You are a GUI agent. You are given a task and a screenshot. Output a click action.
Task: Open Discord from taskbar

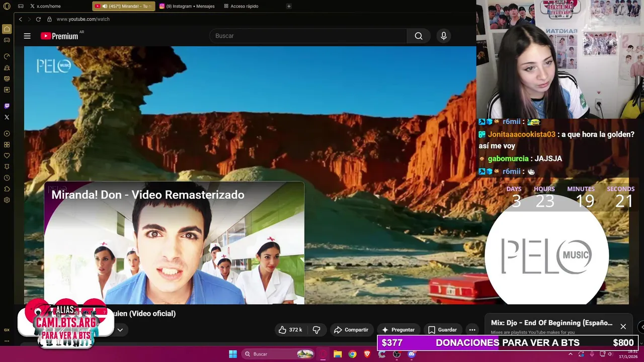tap(412, 354)
